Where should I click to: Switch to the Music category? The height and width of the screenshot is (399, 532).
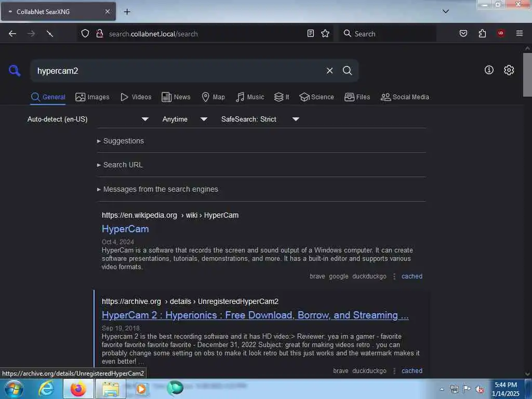point(250,97)
